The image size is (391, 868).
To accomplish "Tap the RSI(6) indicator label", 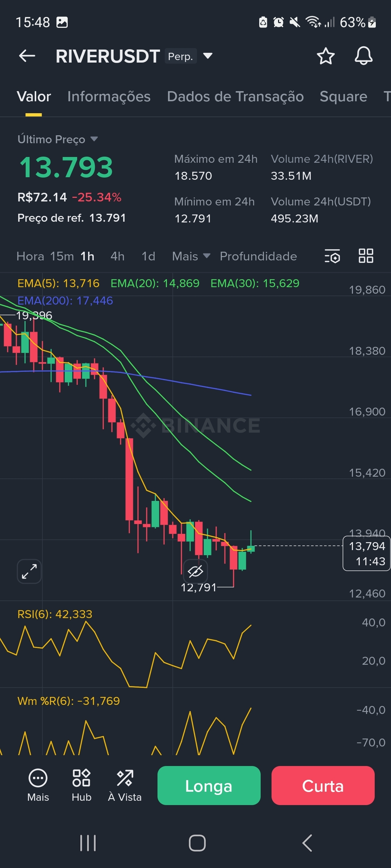I will [x=55, y=614].
